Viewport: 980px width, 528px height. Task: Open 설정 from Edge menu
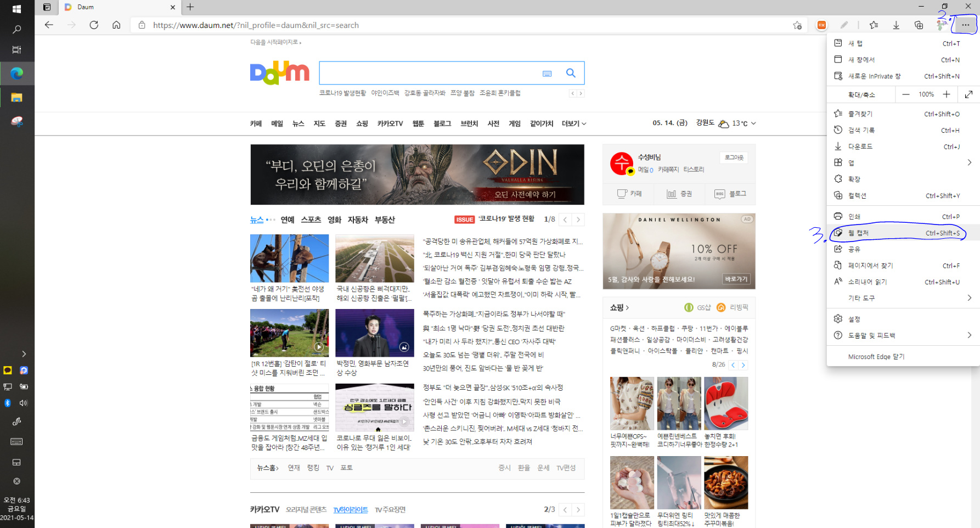pos(903,319)
